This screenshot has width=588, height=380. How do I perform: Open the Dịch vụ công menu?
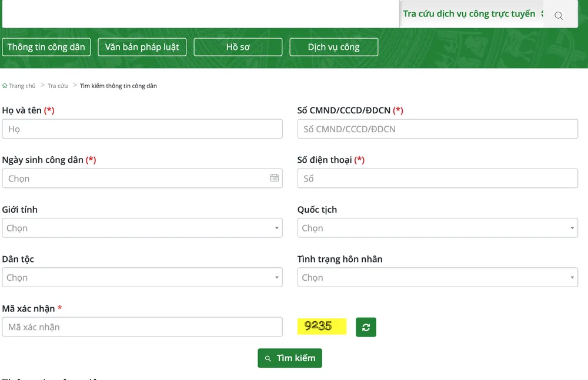point(333,47)
